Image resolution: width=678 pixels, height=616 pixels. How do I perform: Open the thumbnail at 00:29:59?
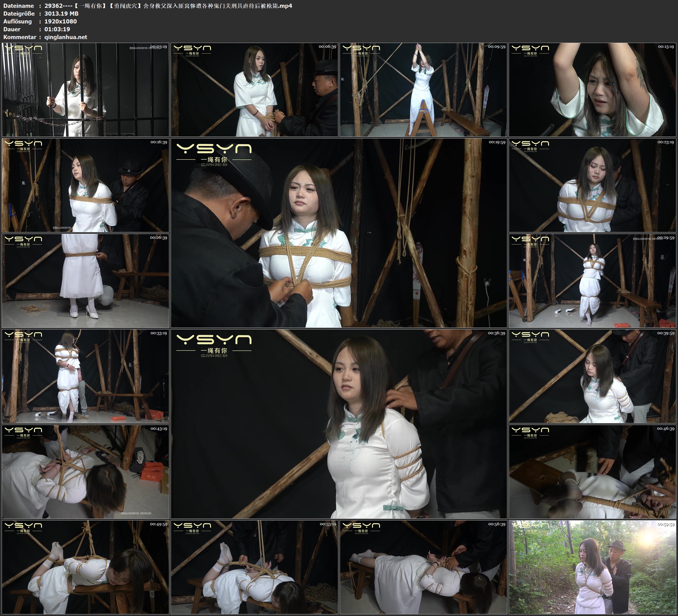tap(592, 280)
